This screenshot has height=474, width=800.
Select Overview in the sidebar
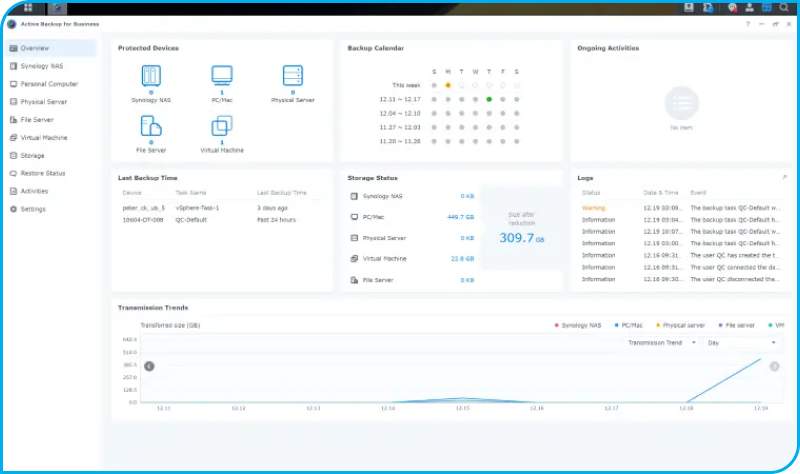coord(51,48)
